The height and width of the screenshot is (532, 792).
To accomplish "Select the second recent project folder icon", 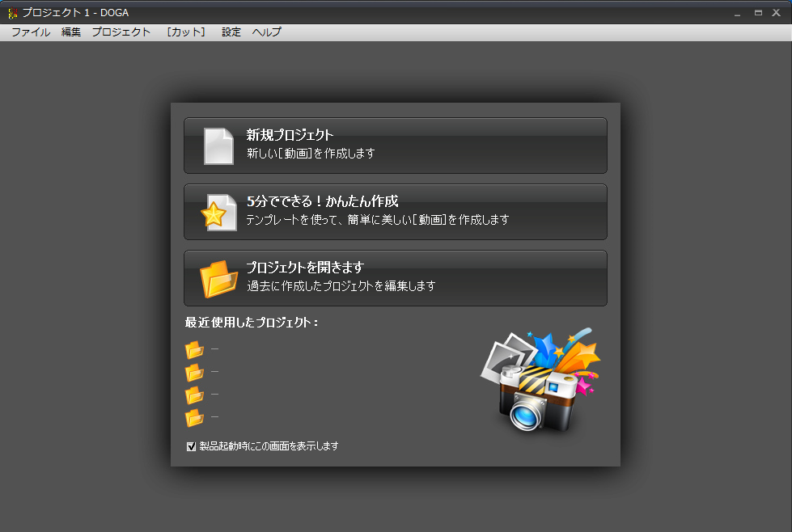I will tap(194, 373).
